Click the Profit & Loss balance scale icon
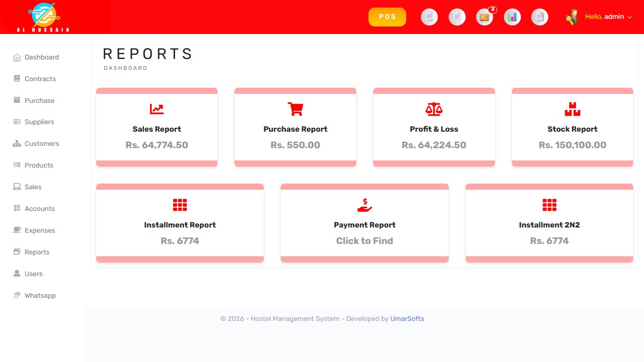This screenshot has height=362, width=644. 434,109
